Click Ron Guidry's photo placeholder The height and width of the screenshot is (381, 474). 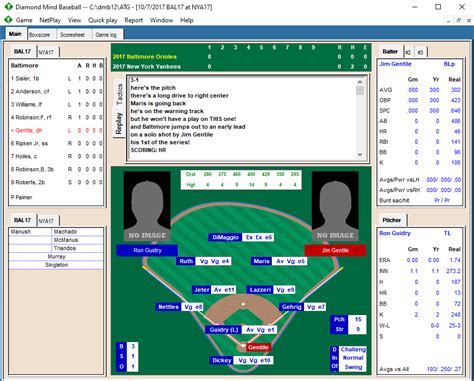[x=147, y=206]
